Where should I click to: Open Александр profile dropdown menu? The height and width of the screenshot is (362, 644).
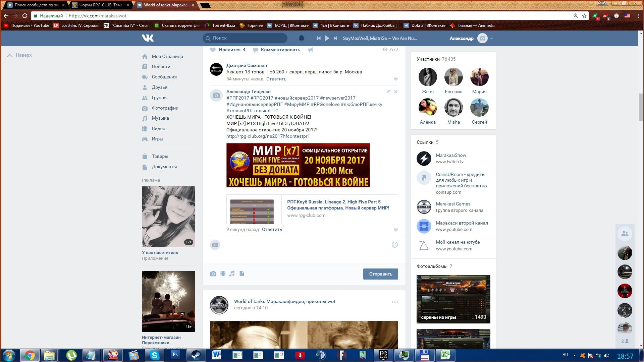(x=471, y=38)
